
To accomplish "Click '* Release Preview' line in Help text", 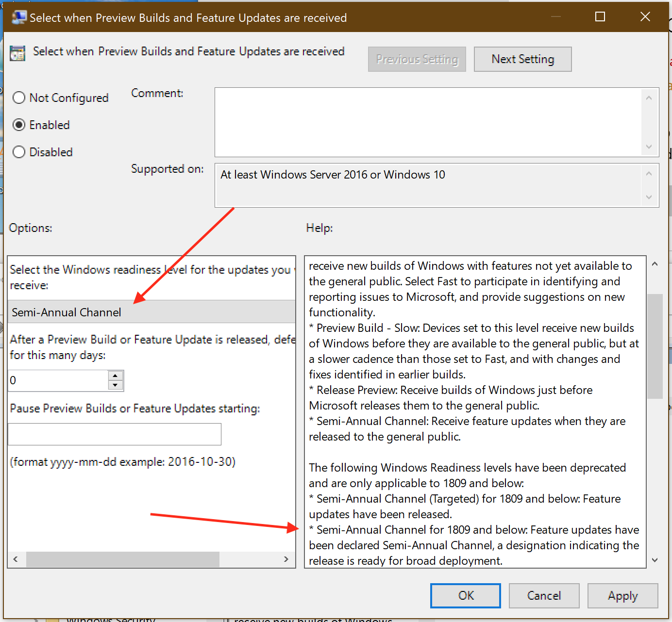I will tap(451, 390).
